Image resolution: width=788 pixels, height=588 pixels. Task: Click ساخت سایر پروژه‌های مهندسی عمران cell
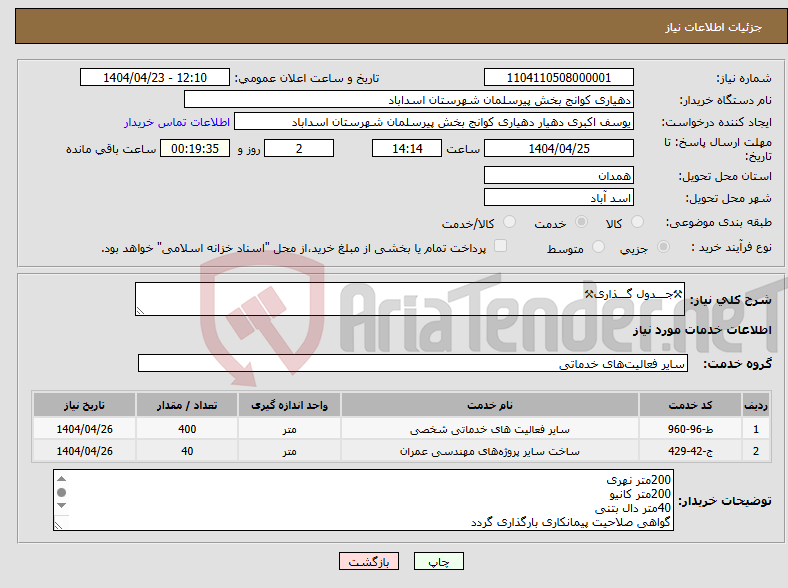point(490,451)
